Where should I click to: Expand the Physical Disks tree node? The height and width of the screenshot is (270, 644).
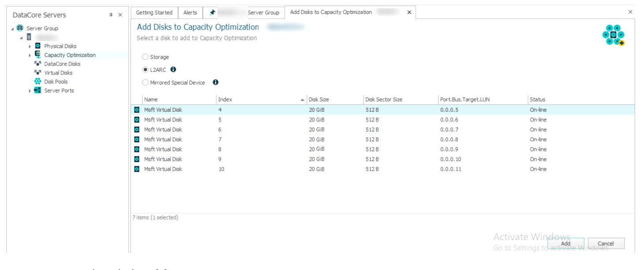tap(30, 46)
